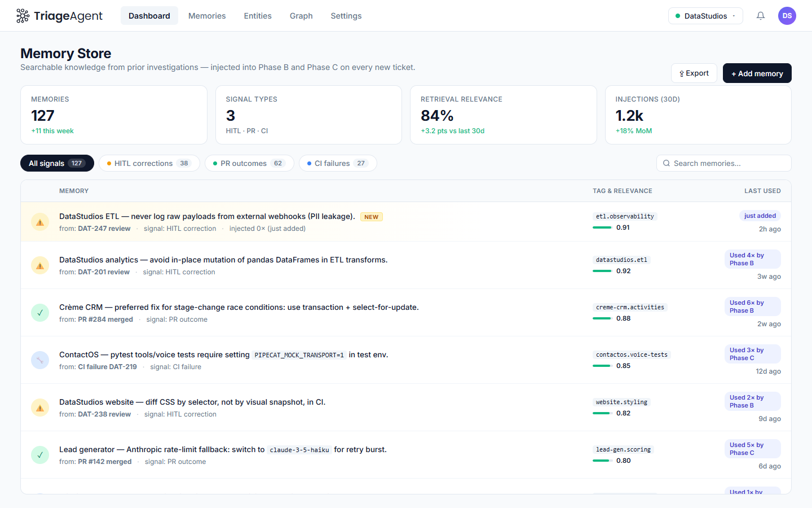Click the website.styling tag
812x508 pixels.
pos(621,402)
